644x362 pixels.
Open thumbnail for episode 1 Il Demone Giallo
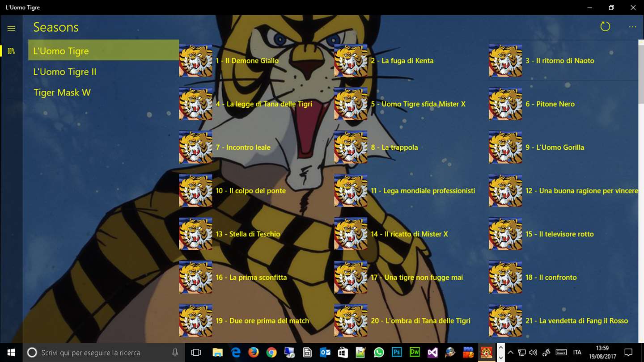[x=195, y=60]
